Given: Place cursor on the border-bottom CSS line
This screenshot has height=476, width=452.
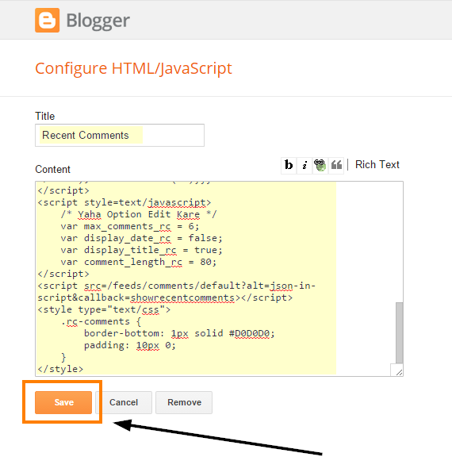Looking at the screenshot, I should point(179,333).
